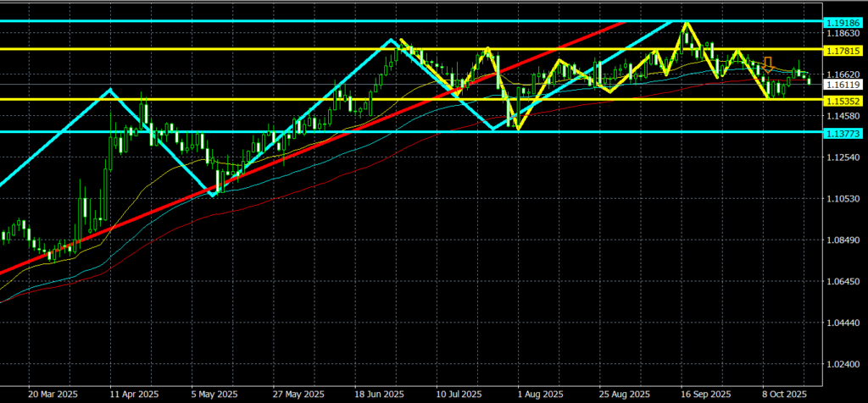Select the yellow horizontal line at 1.15352
868x403 pixels.
[254, 99]
